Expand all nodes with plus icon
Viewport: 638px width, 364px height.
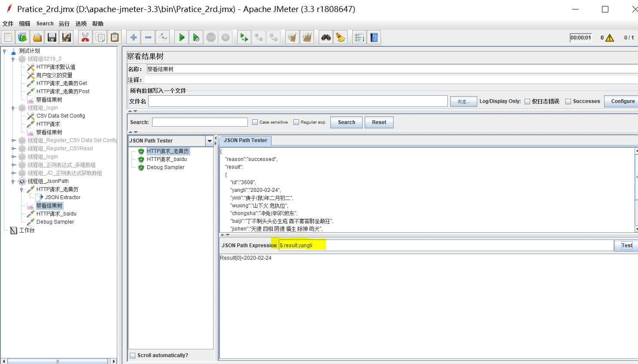click(x=134, y=38)
